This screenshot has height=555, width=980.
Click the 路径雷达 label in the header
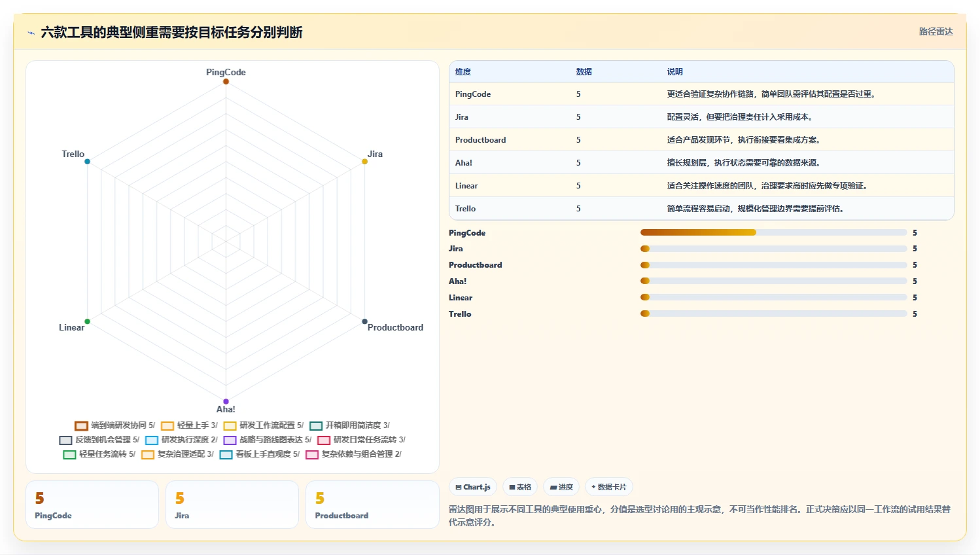[x=936, y=31]
